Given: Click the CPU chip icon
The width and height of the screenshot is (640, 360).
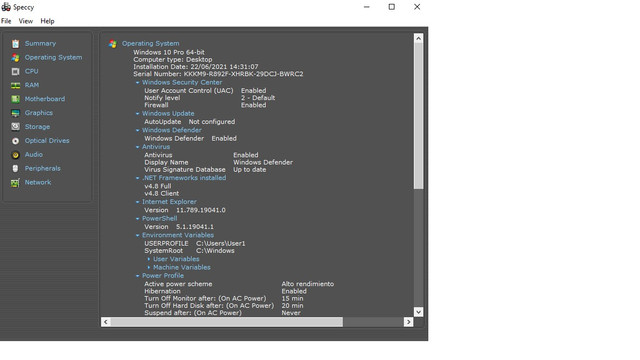Looking at the screenshot, I should click(16, 71).
